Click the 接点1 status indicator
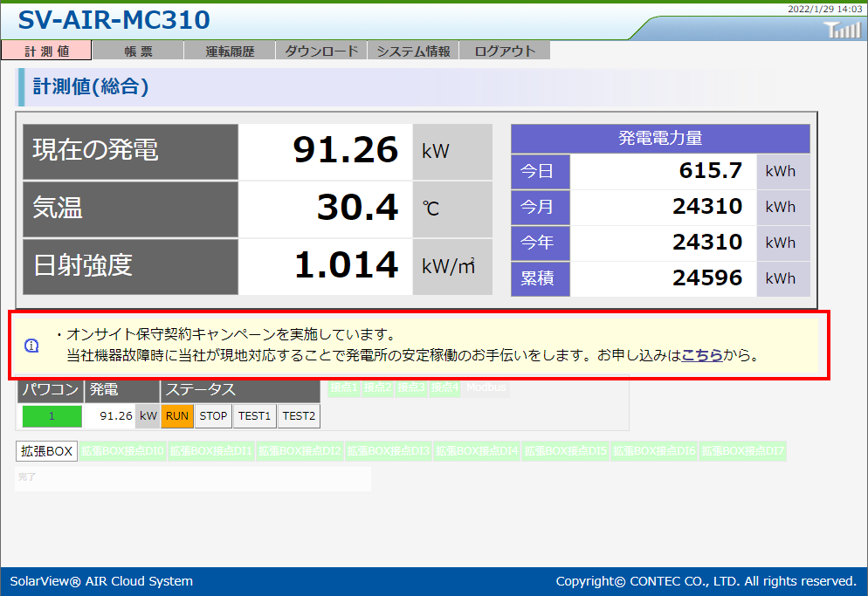 tap(343, 387)
